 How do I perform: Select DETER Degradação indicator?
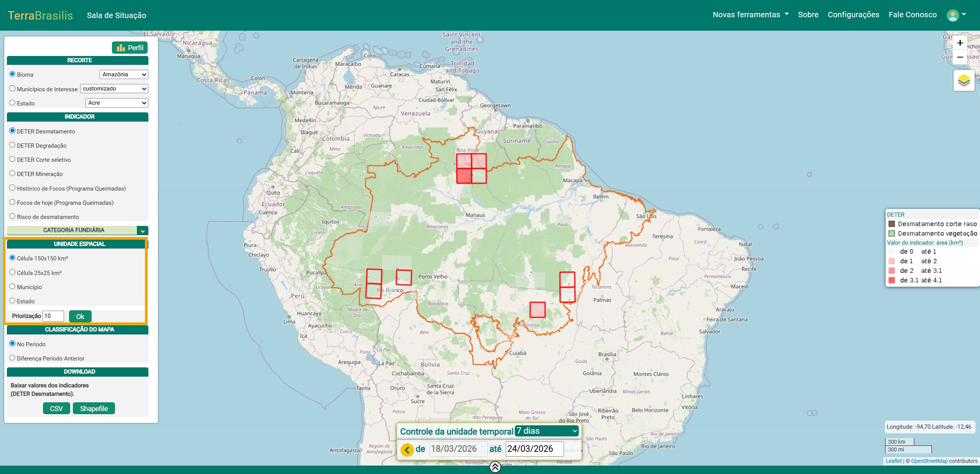pos(12,145)
